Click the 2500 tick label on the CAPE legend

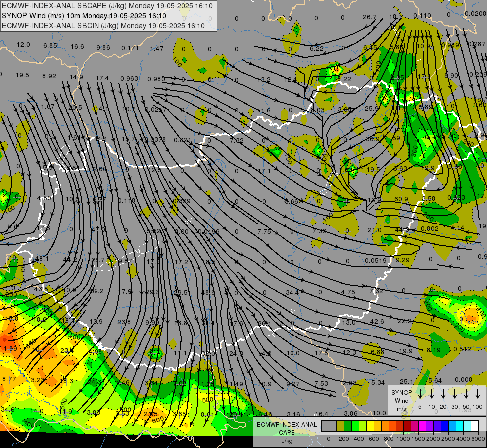click(x=448, y=439)
